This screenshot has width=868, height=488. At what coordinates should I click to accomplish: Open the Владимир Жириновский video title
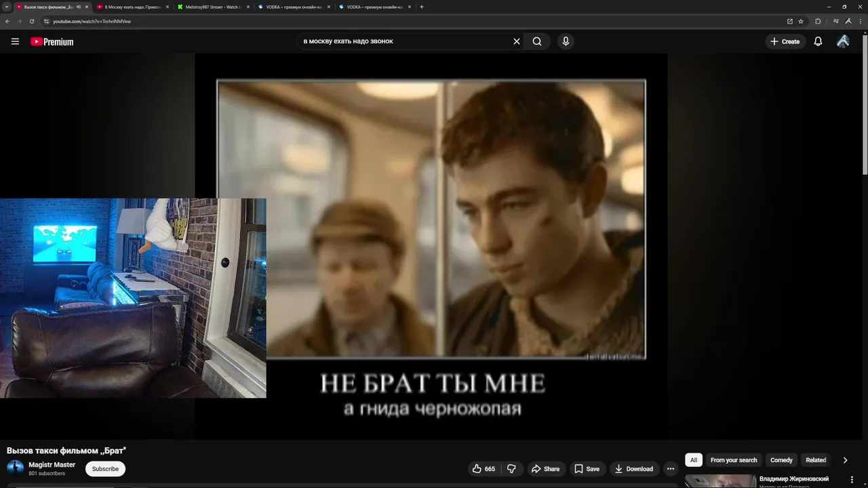[794, 479]
